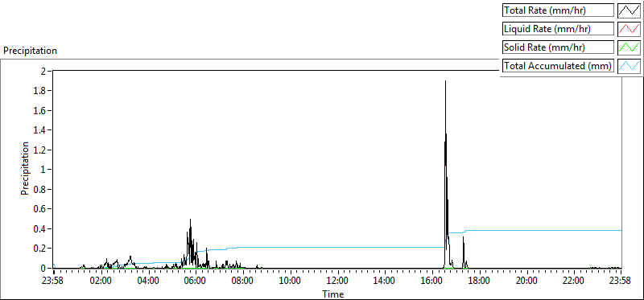Click the Total Rate black line icon
The height and width of the screenshot is (300, 644).
click(630, 10)
